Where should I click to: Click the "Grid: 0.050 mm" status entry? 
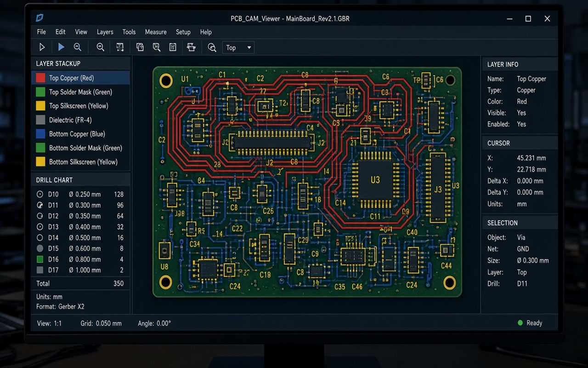coord(101,323)
